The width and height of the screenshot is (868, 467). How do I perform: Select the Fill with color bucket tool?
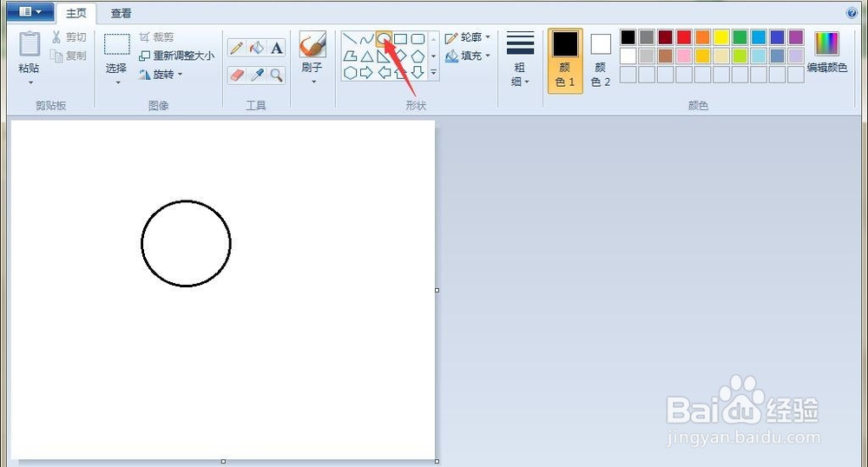coord(256,48)
